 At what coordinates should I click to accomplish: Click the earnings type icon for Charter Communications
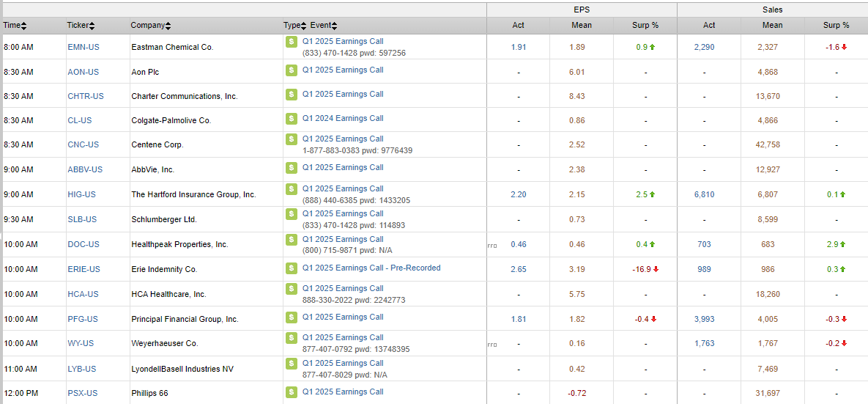[292, 95]
